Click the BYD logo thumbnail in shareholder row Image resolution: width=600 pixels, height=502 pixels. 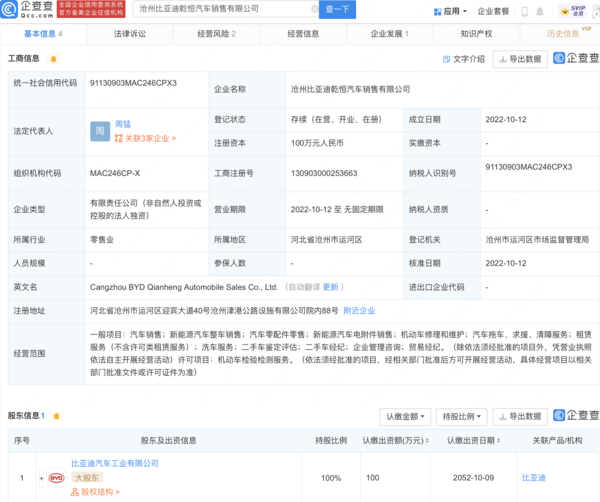[56, 478]
